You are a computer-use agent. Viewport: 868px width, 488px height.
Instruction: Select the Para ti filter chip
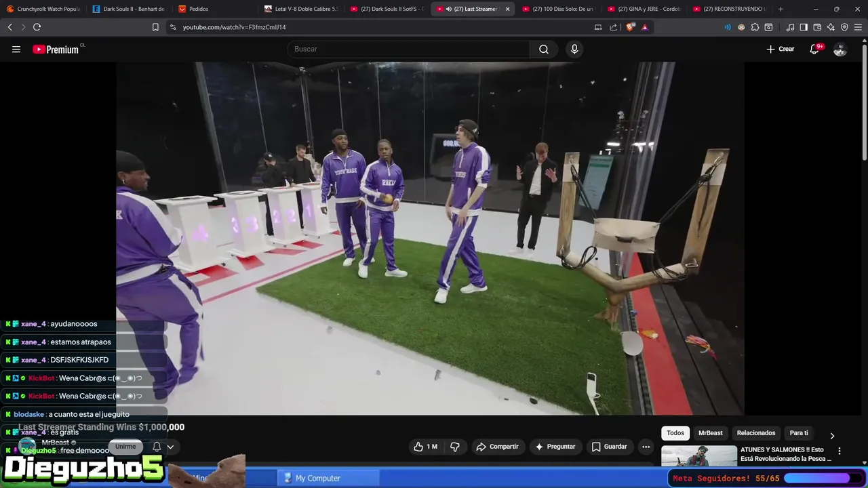799,433
